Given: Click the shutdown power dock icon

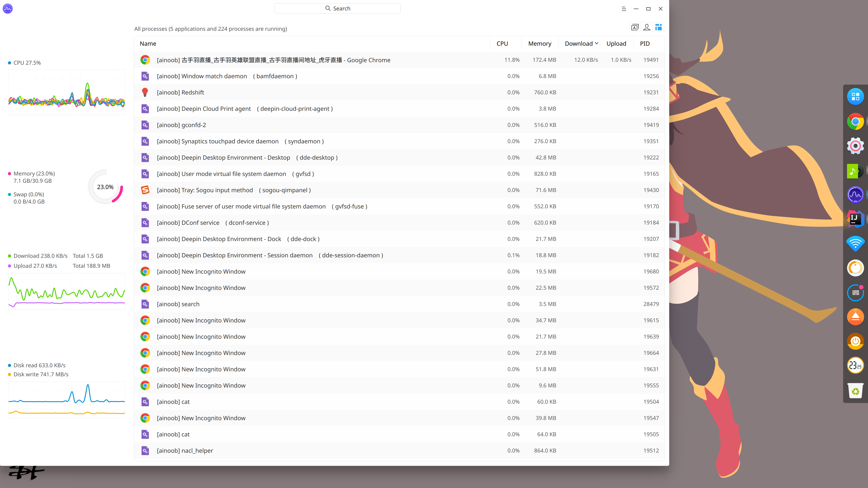Looking at the screenshot, I should 856,341.
